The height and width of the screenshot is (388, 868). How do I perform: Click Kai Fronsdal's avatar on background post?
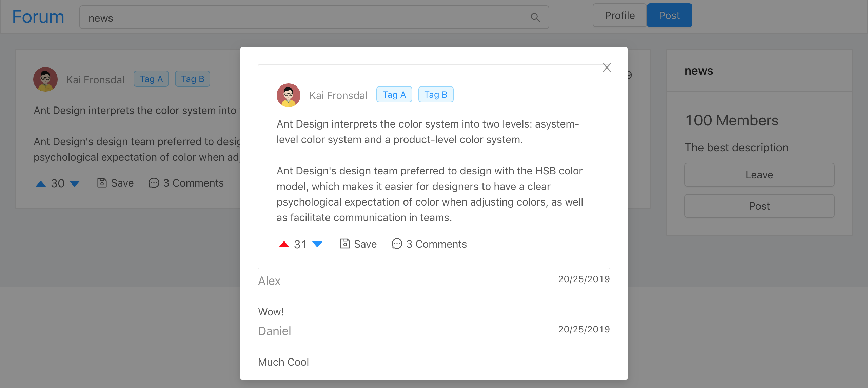tap(45, 79)
